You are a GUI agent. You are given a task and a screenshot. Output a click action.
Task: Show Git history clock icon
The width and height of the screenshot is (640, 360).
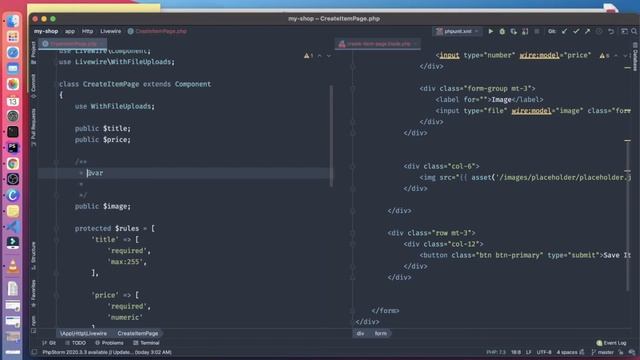tap(599, 31)
